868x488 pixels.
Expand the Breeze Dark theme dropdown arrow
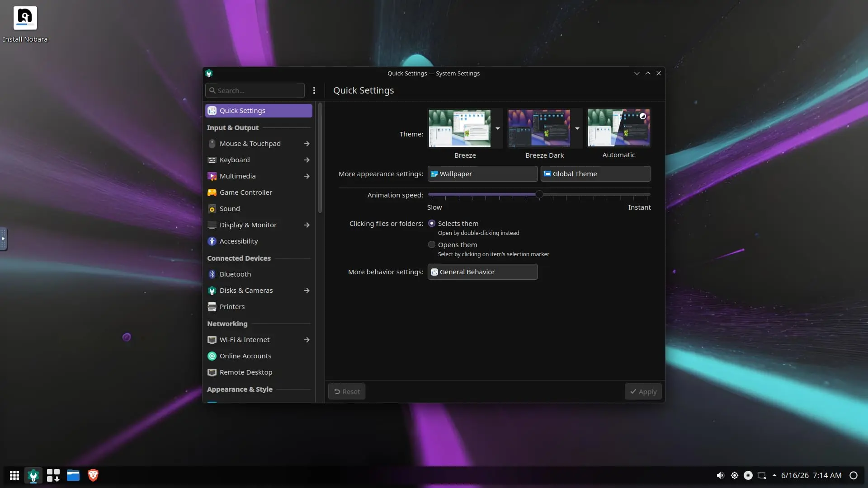577,128
